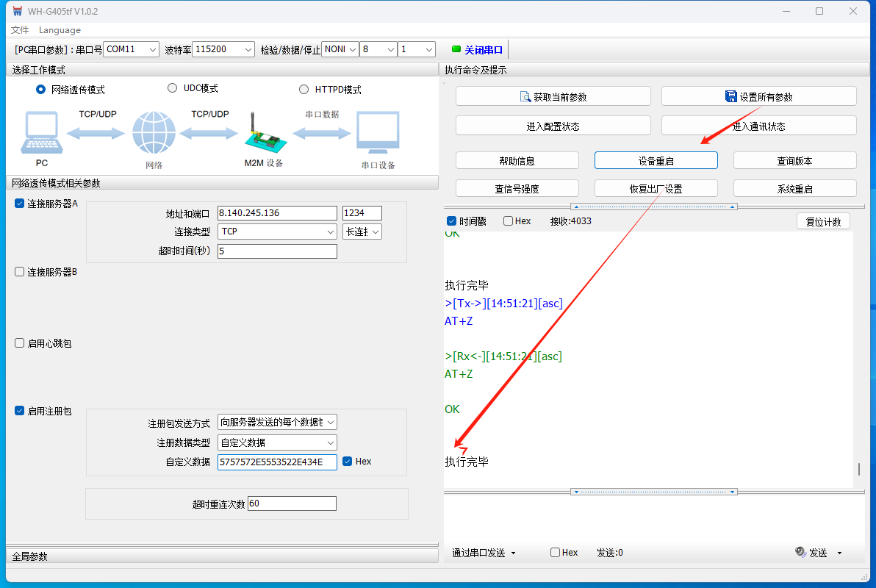This screenshot has width=876, height=588.
Task: Click 超时重连次数 field containing 60
Action: pos(292,503)
